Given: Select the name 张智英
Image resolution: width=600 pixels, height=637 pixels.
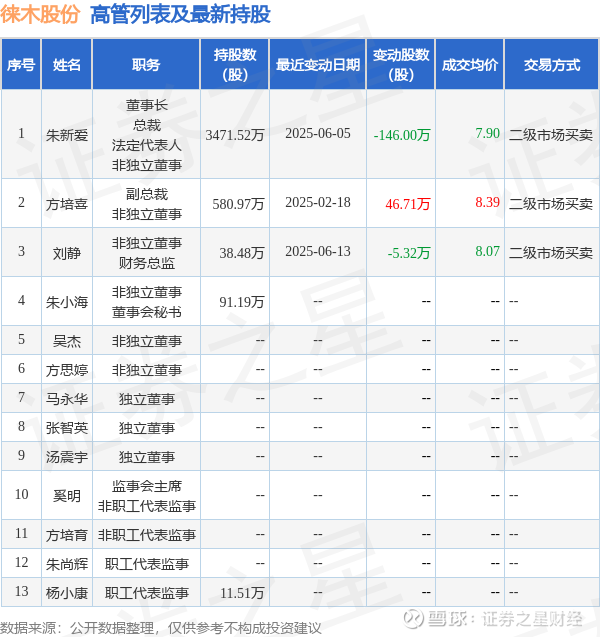Looking at the screenshot, I should pos(67,428).
